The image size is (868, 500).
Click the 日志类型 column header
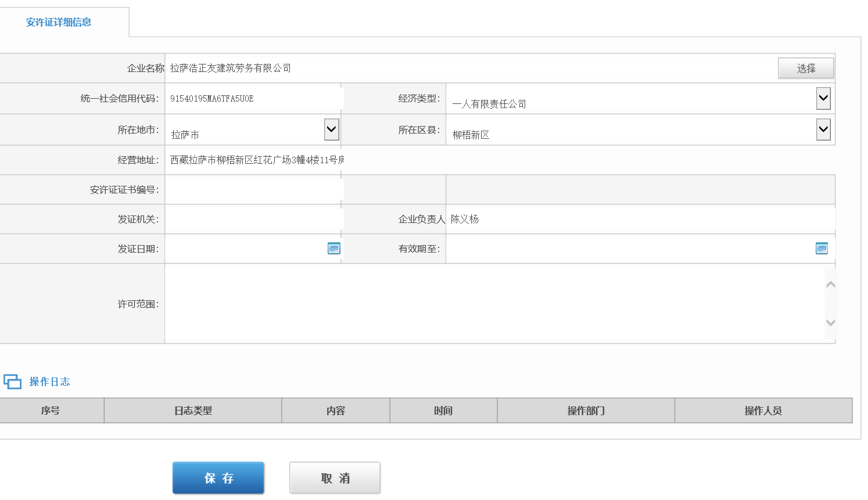click(193, 411)
